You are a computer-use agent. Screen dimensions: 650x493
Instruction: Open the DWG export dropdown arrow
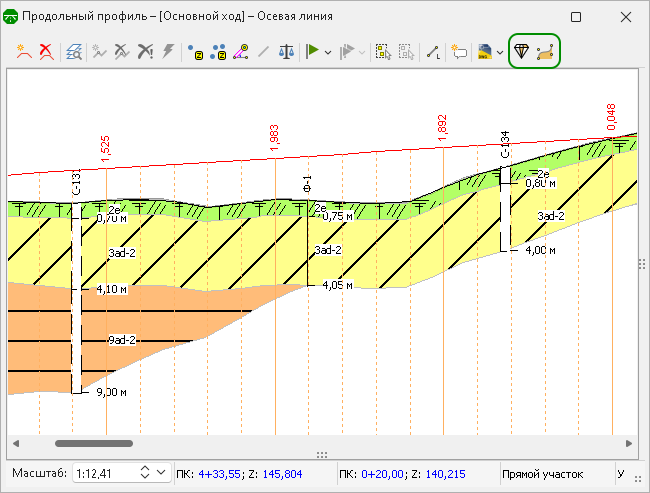coord(499,52)
